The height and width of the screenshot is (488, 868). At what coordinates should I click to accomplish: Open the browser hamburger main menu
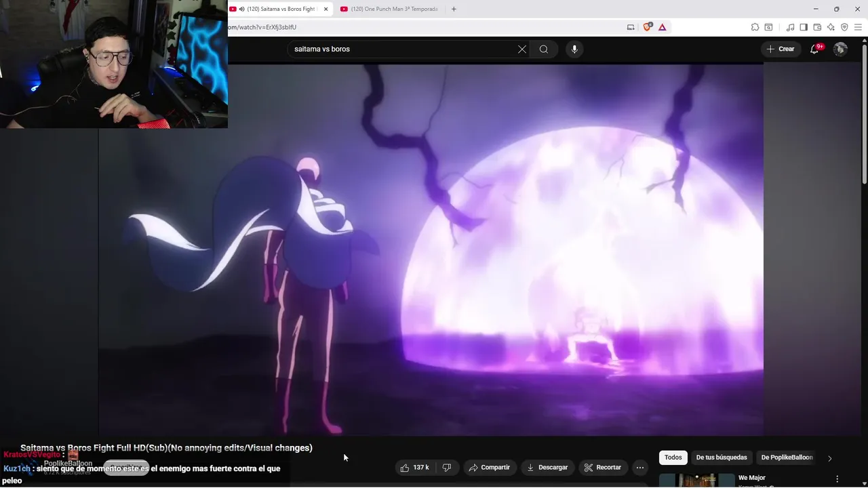(858, 27)
